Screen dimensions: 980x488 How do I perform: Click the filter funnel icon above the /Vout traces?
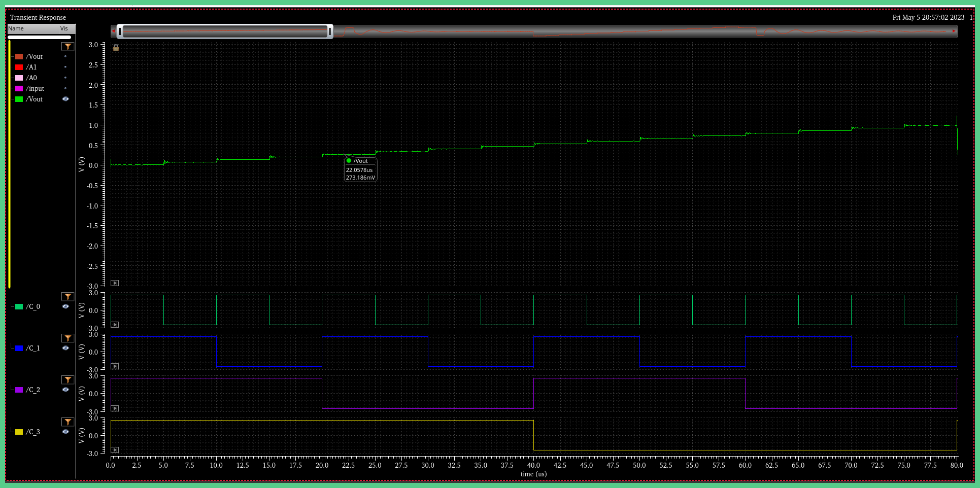pyautogui.click(x=67, y=47)
